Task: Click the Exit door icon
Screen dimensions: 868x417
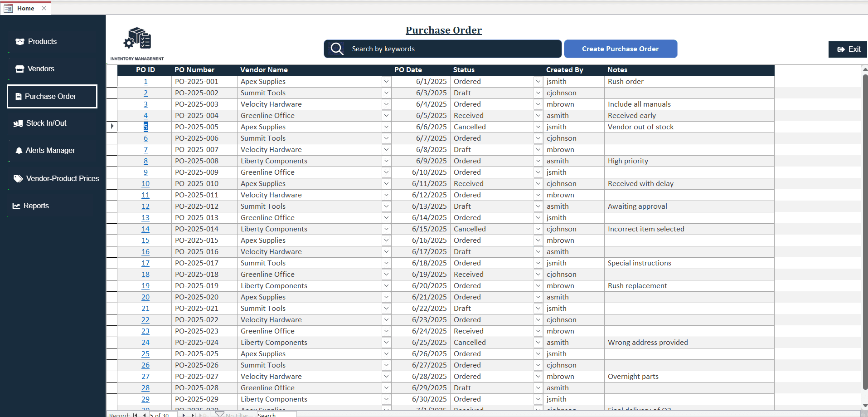Action: point(840,49)
